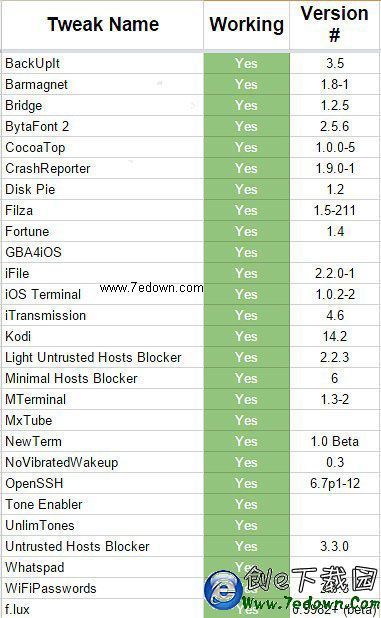Click the Working column header
The height and width of the screenshot is (618, 381).
click(247, 25)
